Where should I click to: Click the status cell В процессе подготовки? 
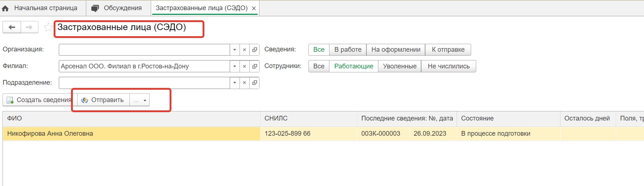[508, 134]
